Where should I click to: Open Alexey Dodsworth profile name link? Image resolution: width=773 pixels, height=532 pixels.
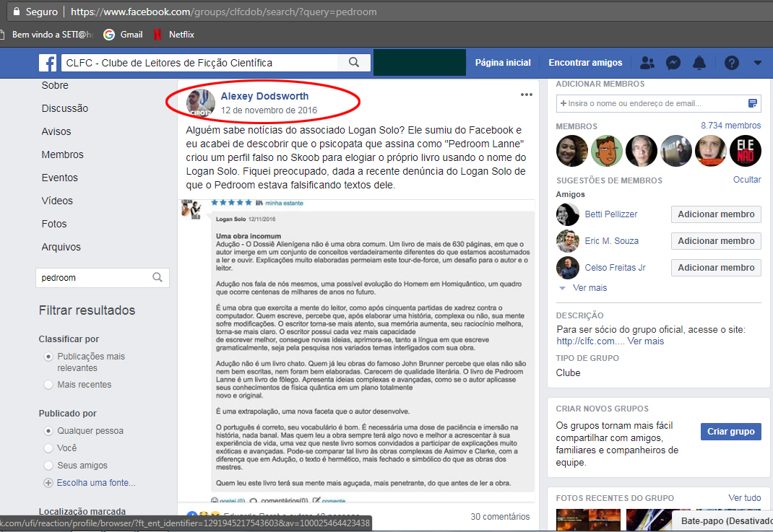(264, 96)
